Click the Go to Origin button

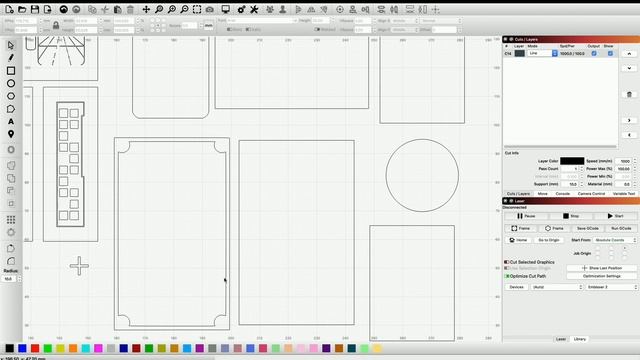point(549,240)
